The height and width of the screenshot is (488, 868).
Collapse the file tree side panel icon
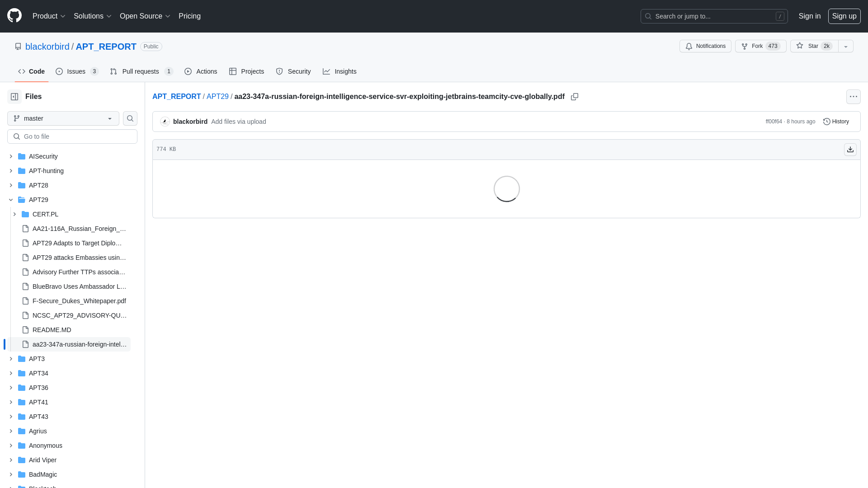click(x=14, y=97)
